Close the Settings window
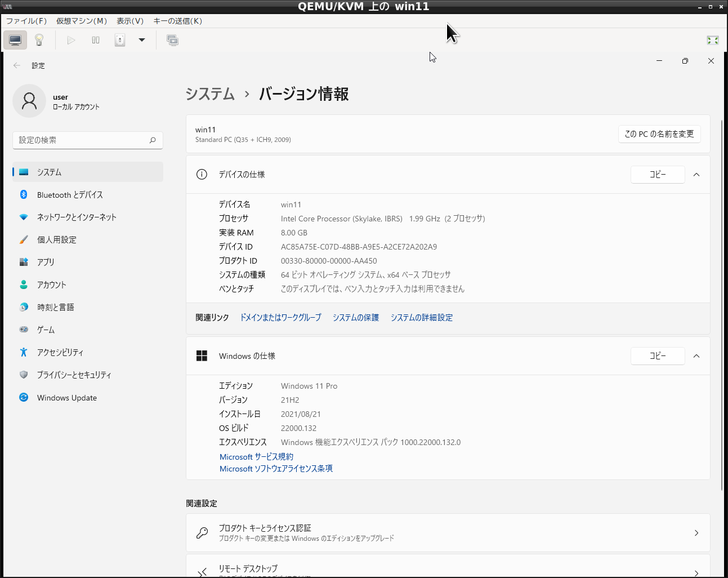The height and width of the screenshot is (578, 728). tap(711, 61)
